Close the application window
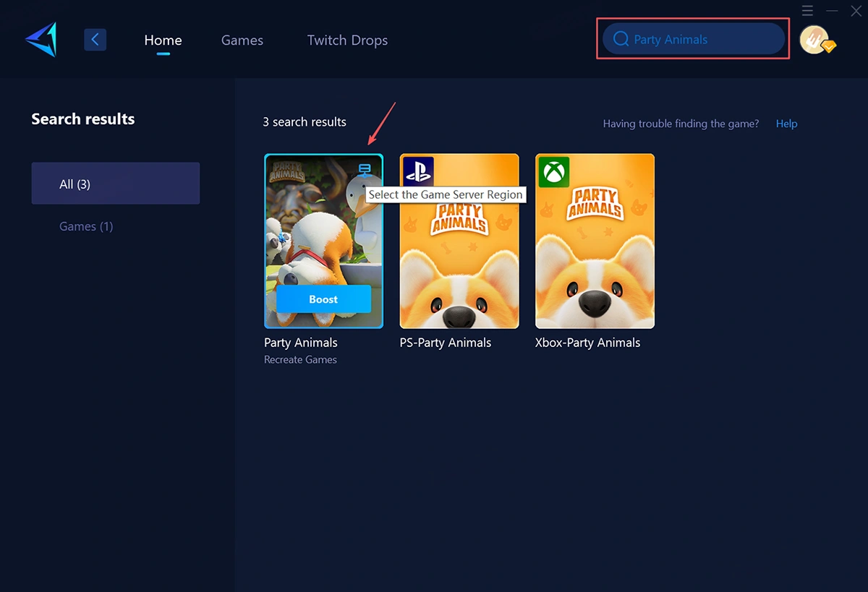Image resolution: width=868 pixels, height=592 pixels. point(856,10)
